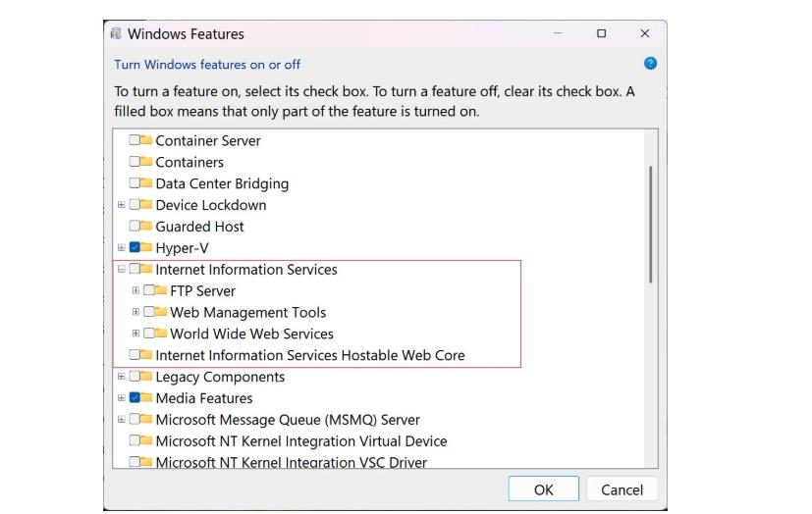The width and height of the screenshot is (812, 514).
Task: Click the NT Kernel Integration Virtual Device folder icon
Action: (146, 440)
